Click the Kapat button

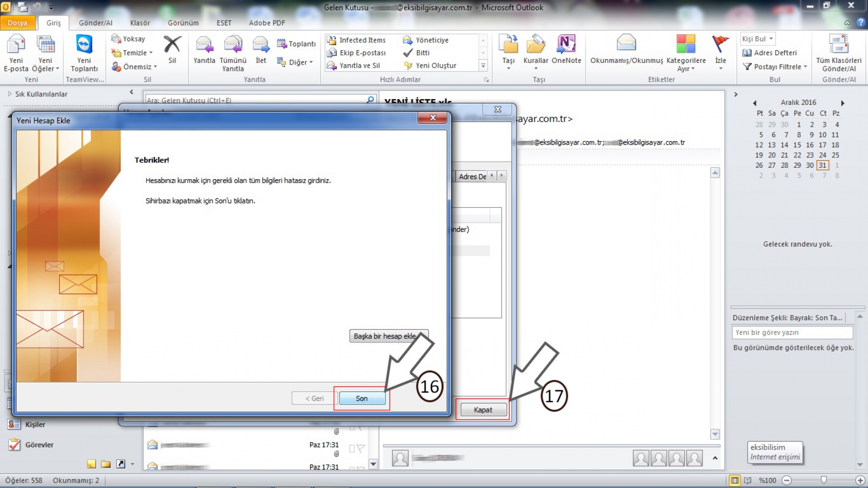tap(483, 410)
